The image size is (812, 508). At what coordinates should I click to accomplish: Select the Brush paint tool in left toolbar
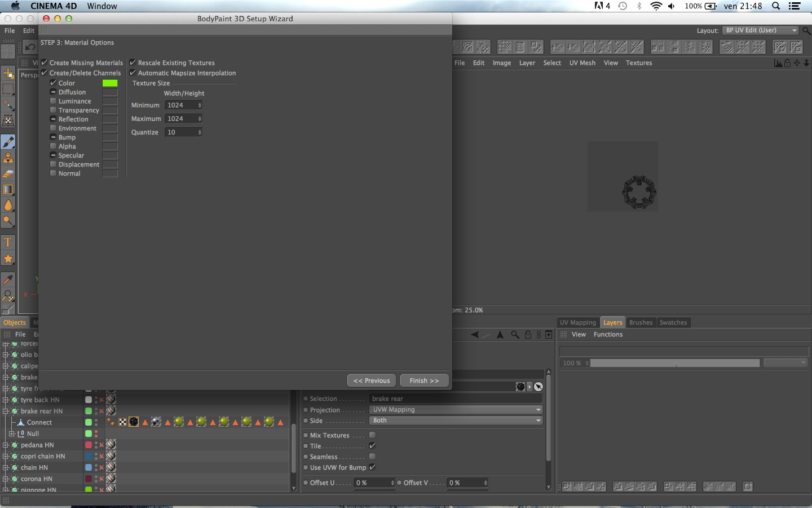click(x=8, y=142)
